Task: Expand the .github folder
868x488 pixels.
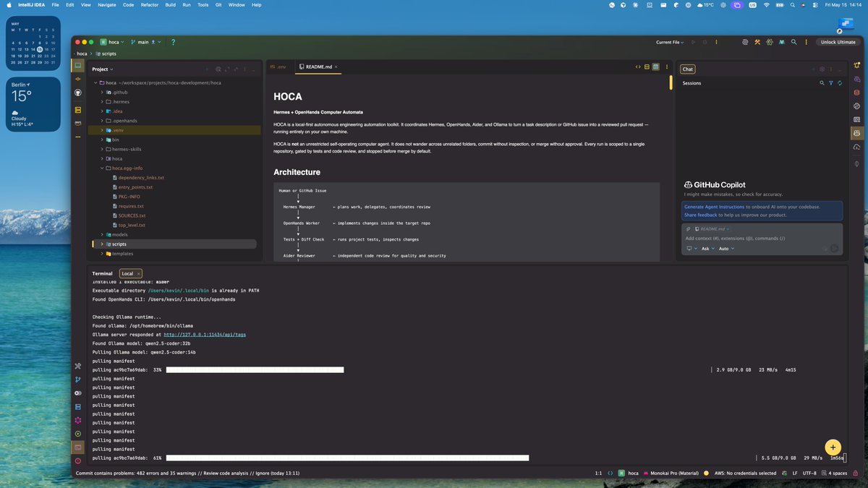Action: [102, 93]
